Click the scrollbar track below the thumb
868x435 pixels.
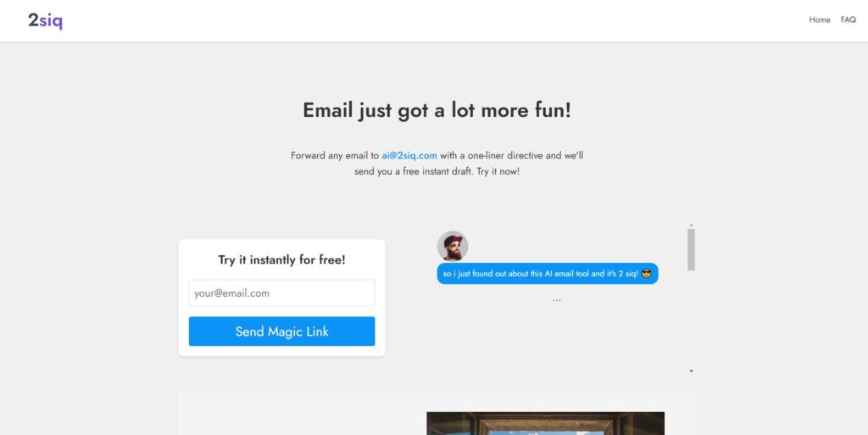click(691, 322)
